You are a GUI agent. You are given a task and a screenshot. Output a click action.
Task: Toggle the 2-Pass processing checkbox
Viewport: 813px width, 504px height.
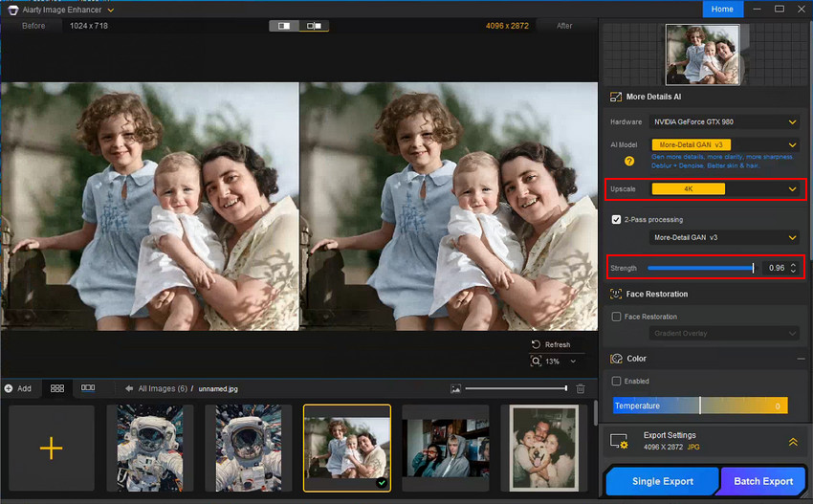point(616,219)
